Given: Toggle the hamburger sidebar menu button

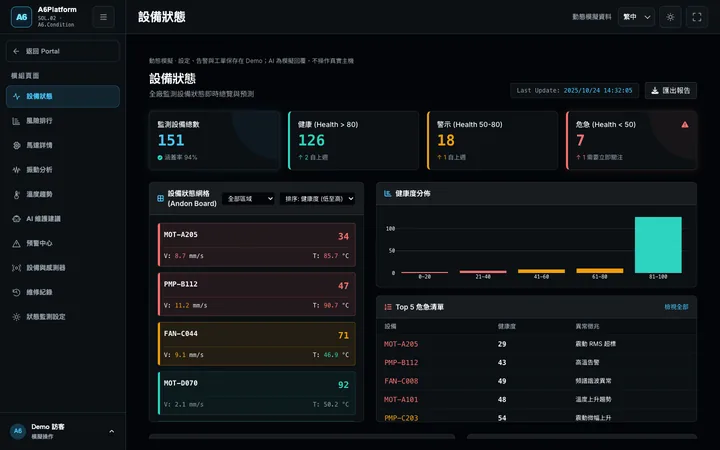Looking at the screenshot, I should click(x=103, y=17).
